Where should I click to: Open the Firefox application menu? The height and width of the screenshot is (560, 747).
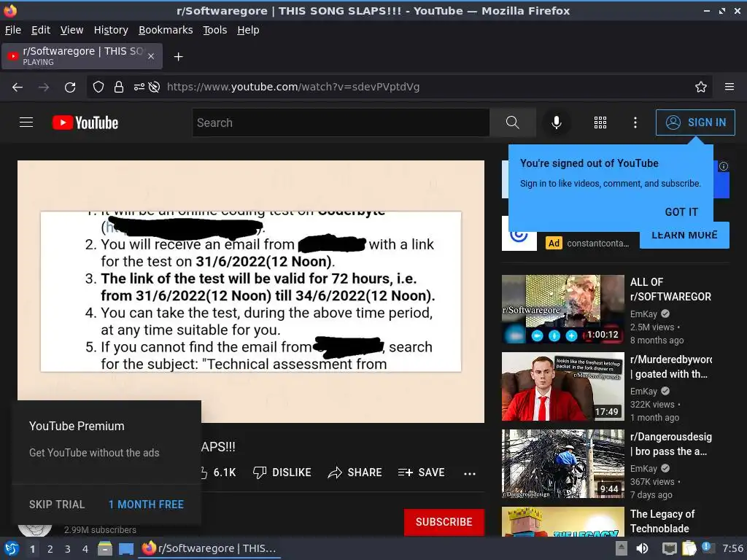pyautogui.click(x=729, y=87)
